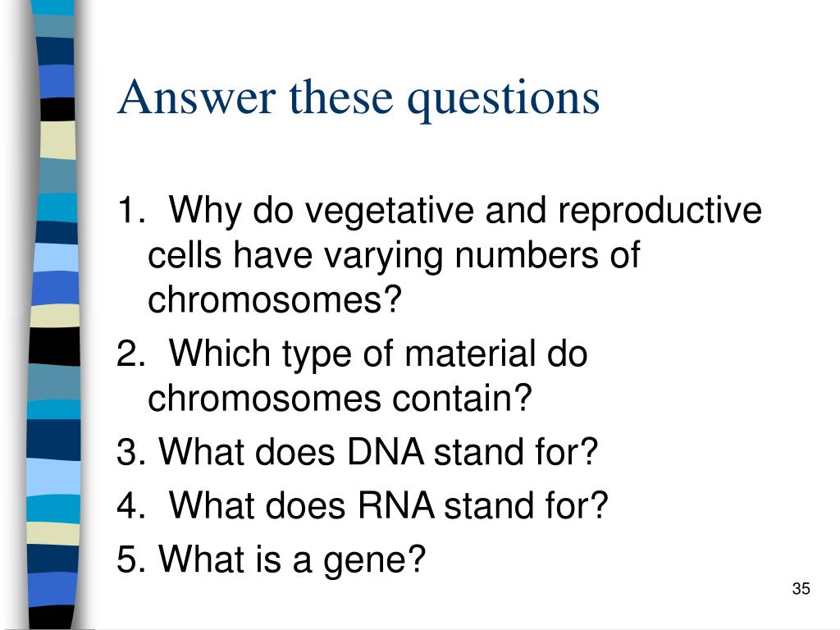Click the word chromosomes? in question one
The width and height of the screenshot is (840, 630).
(x=274, y=299)
